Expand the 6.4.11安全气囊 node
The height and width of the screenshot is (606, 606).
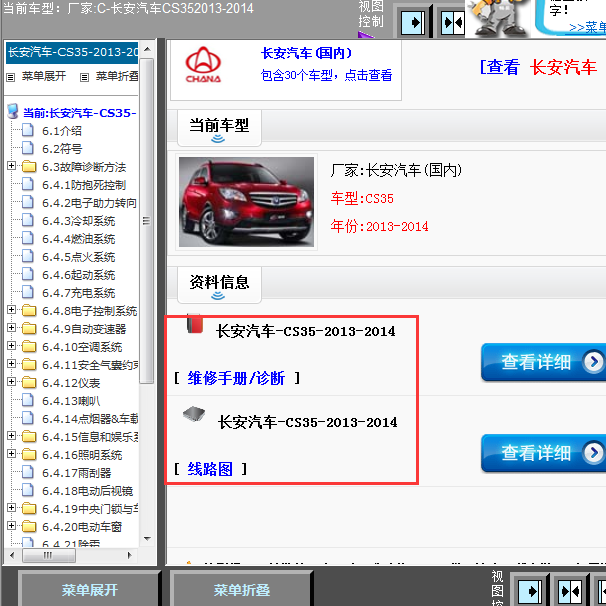pyautogui.click(x=12, y=364)
